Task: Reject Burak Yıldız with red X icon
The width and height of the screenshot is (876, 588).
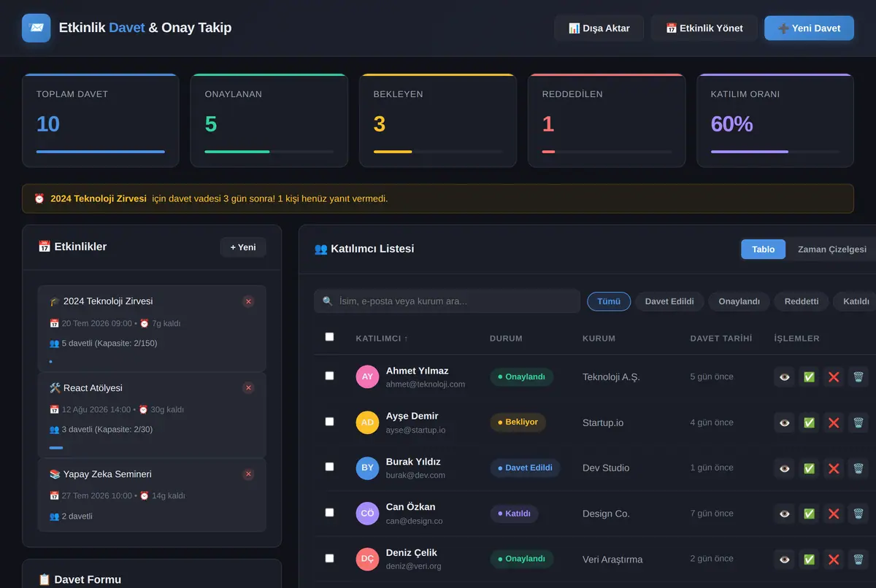Action: point(834,468)
